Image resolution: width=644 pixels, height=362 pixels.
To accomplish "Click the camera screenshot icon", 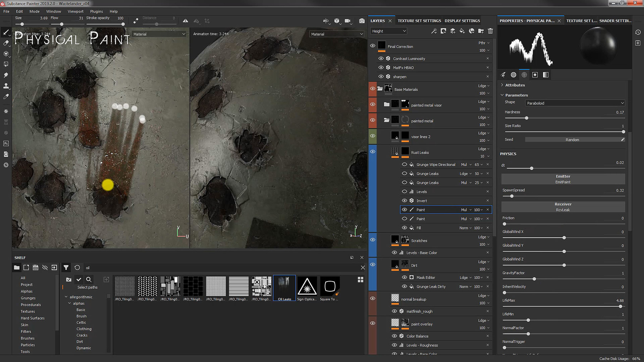I will pos(362,21).
